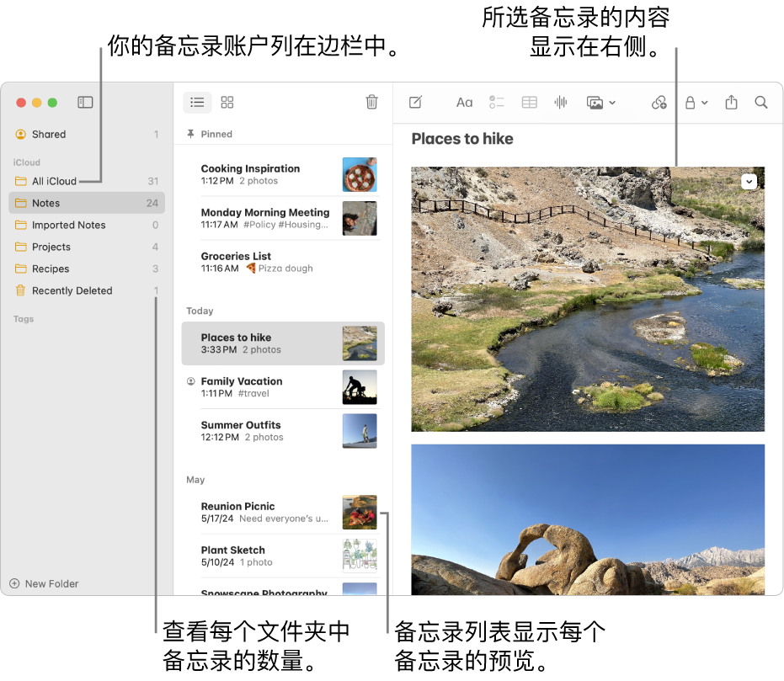784x681 pixels.
Task: Click the pin icon next to Pinned
Action: pos(190,134)
